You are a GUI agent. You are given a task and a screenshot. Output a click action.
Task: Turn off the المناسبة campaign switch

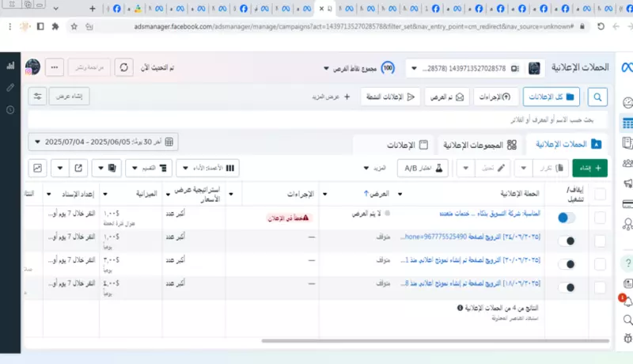coord(567,218)
